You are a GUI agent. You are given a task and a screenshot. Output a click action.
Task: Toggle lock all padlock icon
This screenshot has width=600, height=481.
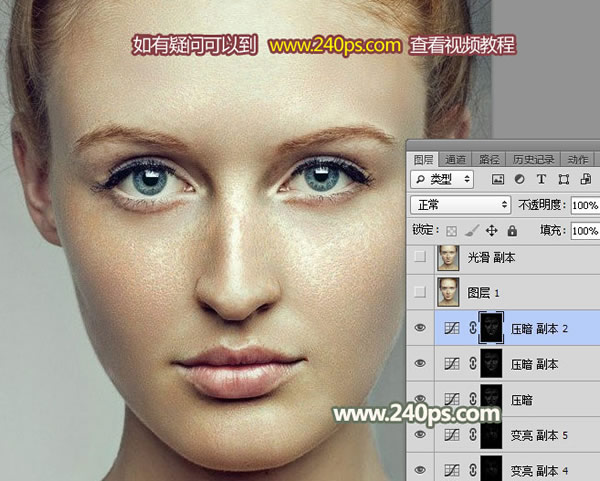[512, 230]
